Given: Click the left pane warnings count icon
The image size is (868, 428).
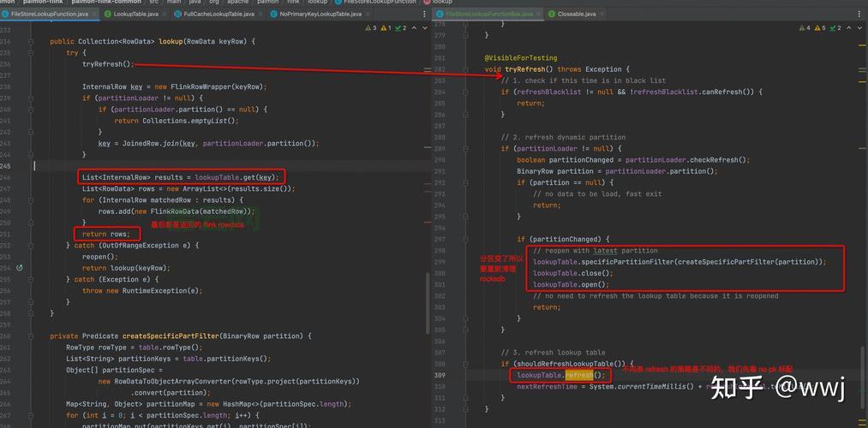Looking at the screenshot, I should (369, 28).
